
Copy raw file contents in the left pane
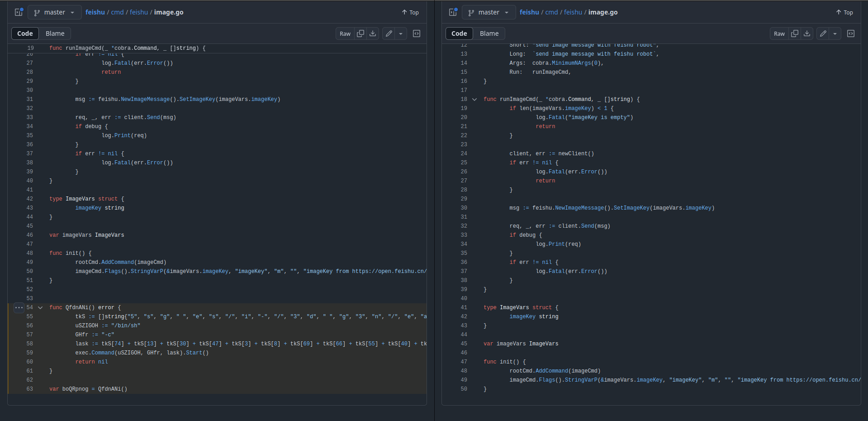[x=360, y=33]
